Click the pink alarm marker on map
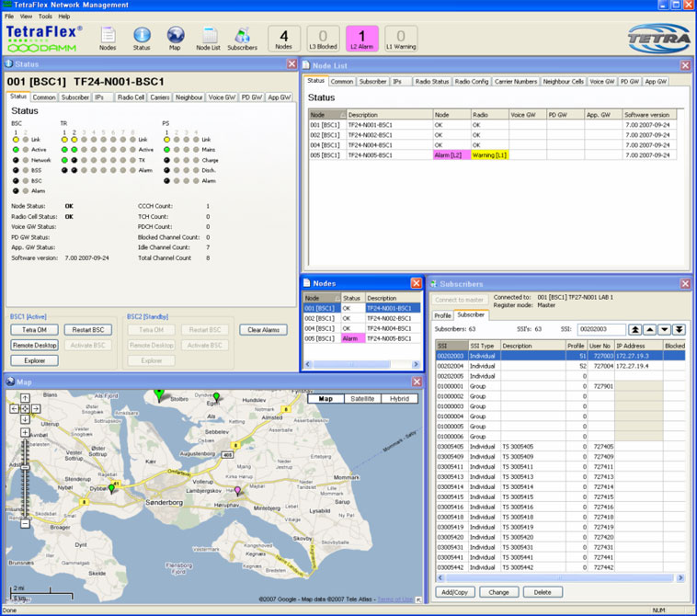This screenshot has width=697, height=616. tap(237, 490)
